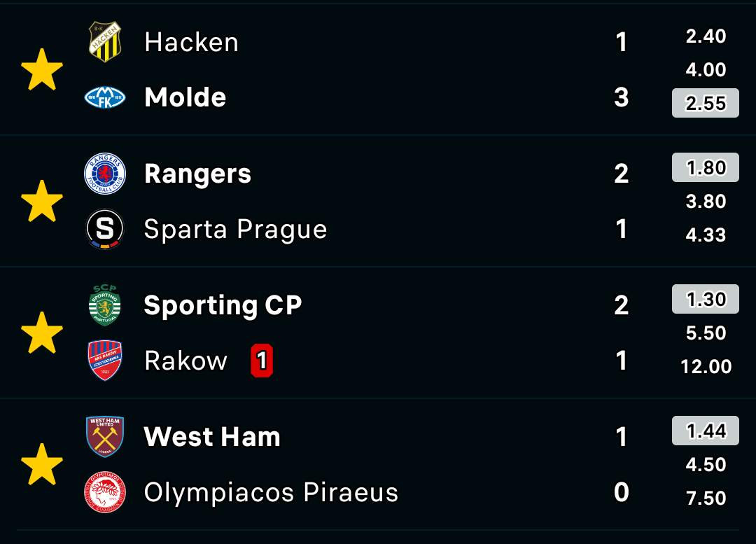Click the West Ham United crest
Viewport: 756px width, 544px height.
tap(105, 436)
